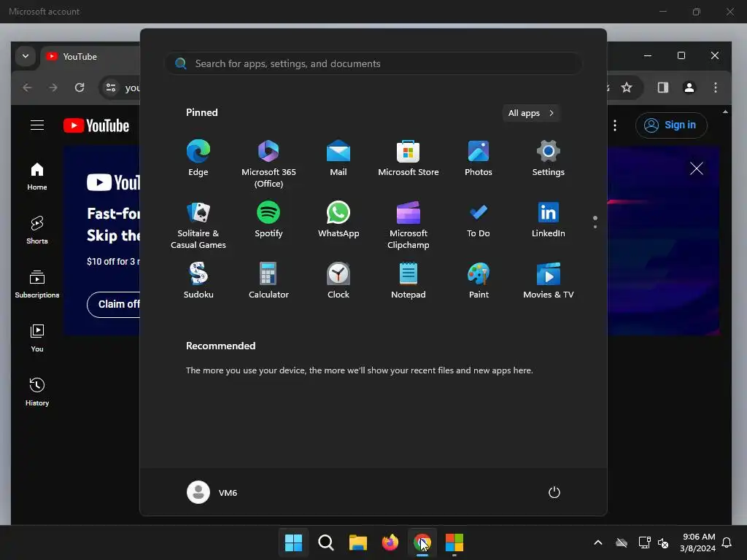Click the YouTube logo
Viewport: 747px width, 560px height.
pos(96,125)
